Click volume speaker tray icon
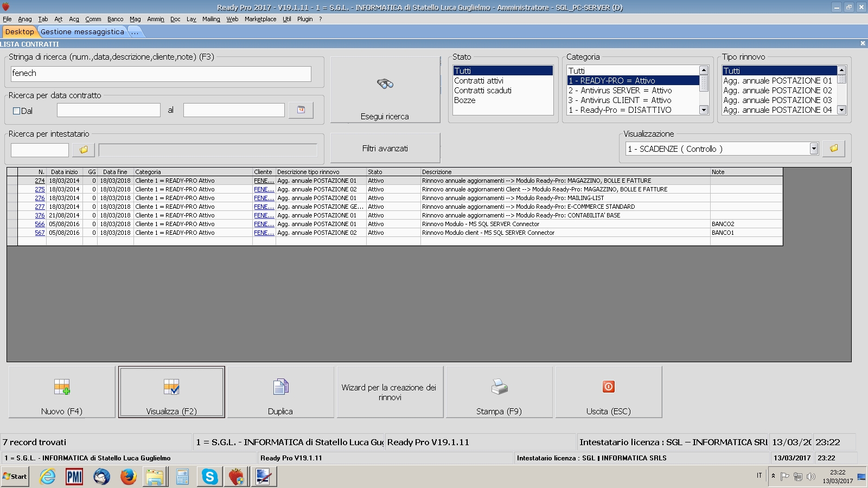Screen dimensions: 868x488 (x=811, y=477)
